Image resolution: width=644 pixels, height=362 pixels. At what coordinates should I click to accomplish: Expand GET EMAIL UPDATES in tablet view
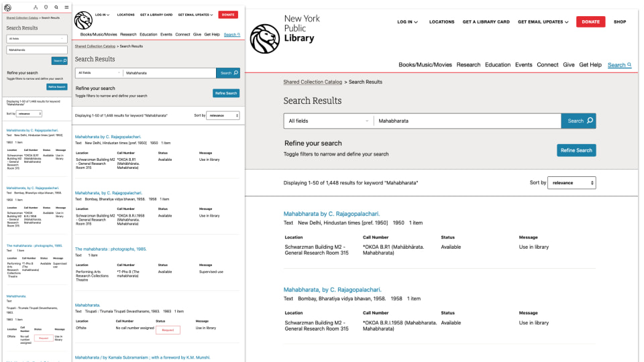(x=195, y=15)
